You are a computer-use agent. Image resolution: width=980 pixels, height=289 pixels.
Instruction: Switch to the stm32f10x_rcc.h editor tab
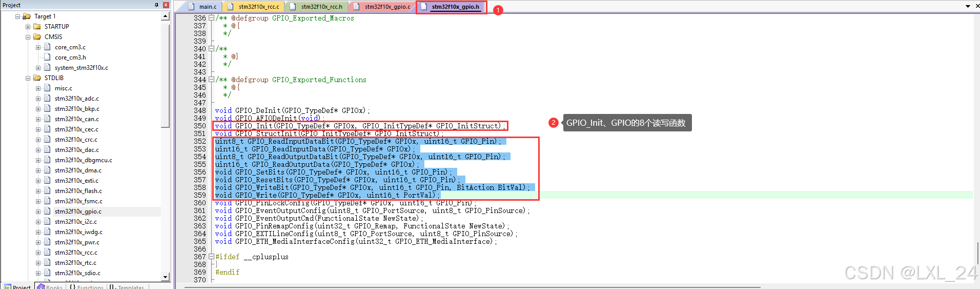[x=316, y=7]
